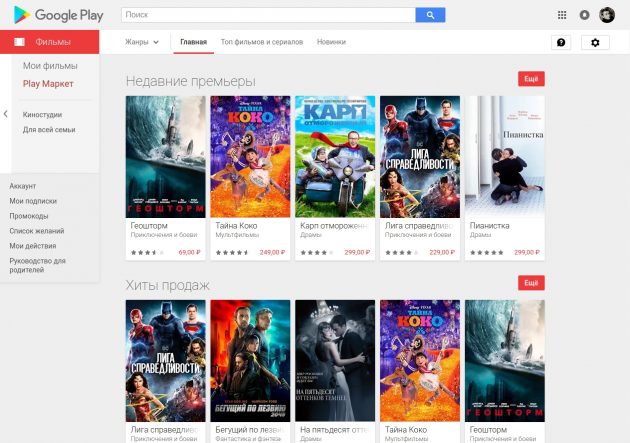Image resolution: width=630 pixels, height=443 pixels.
Task: Open Тайна Коко poster in Недавние премьеры
Action: 250,157
